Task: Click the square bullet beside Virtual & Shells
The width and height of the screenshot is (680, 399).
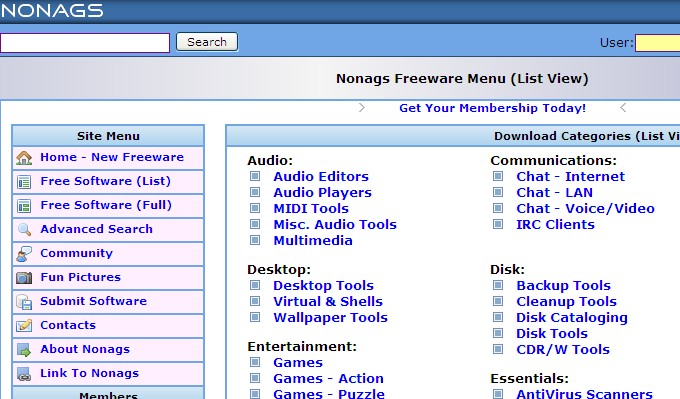Action: coord(255,301)
